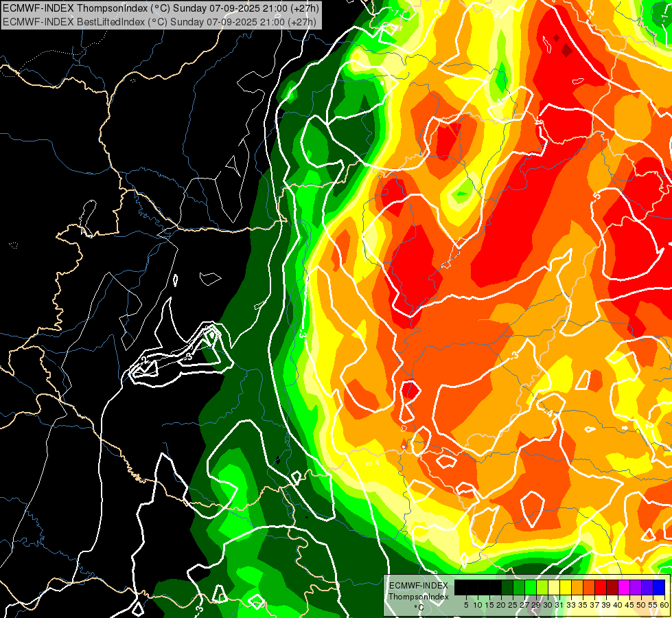Click the pale yellow legend swatch for 30-31
The width and height of the screenshot is (672, 618).
(554, 587)
